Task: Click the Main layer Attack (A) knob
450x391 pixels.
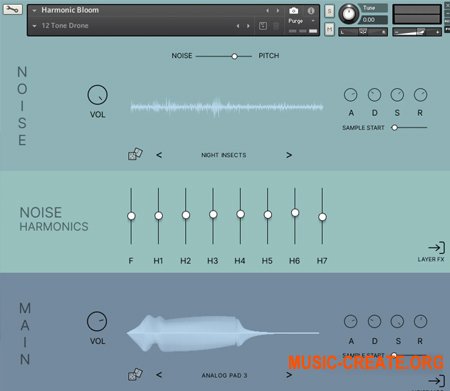Action: coord(350,322)
